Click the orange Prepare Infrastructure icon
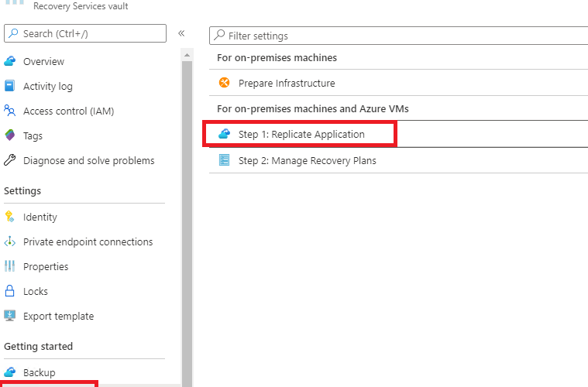This screenshot has height=387, width=588. (224, 82)
